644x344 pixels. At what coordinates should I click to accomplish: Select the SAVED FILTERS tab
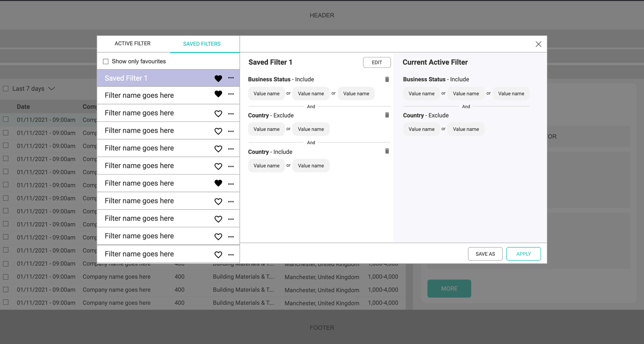(x=202, y=44)
